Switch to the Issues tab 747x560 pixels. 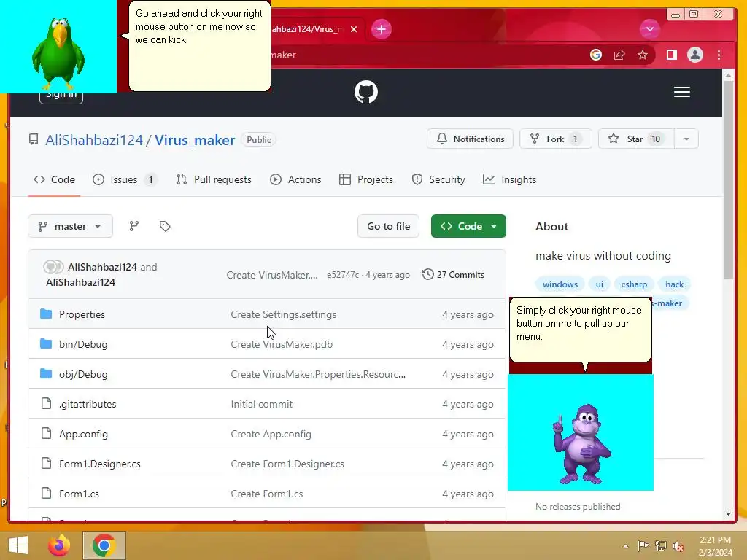click(125, 179)
